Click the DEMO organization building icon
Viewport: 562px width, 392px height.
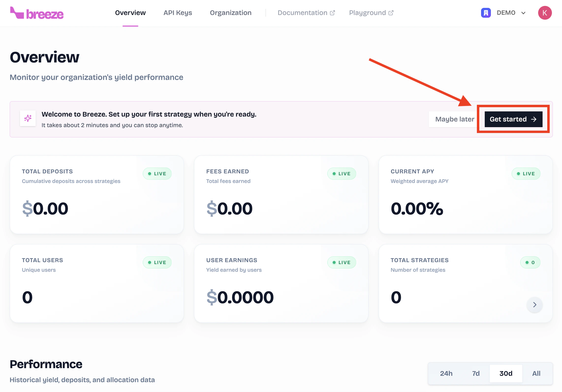click(x=486, y=13)
